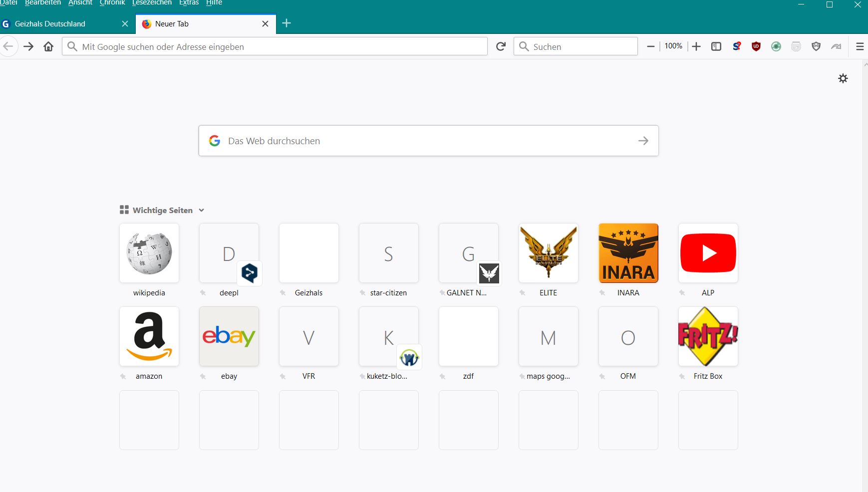
Task: Reload the current page
Action: 501,46
